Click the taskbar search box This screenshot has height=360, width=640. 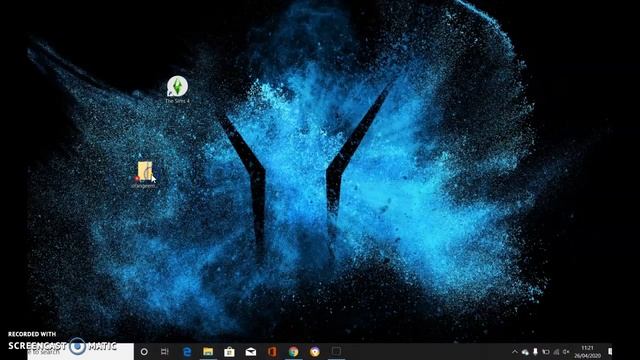pyautogui.click(x=80, y=351)
